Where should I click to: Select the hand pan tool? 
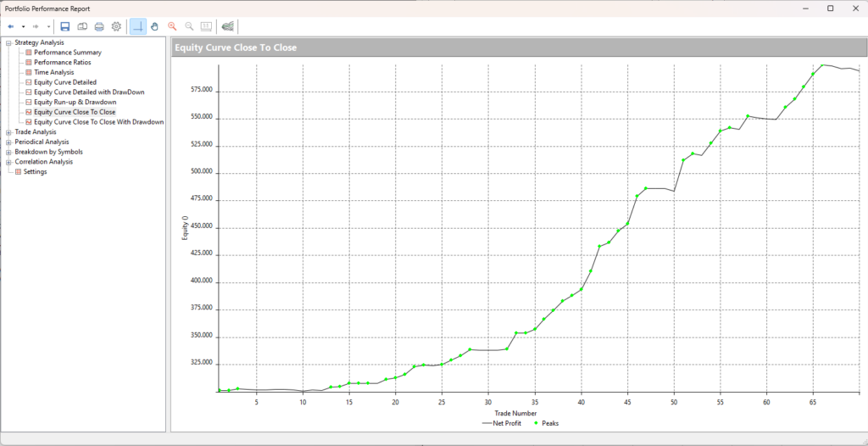coord(154,26)
